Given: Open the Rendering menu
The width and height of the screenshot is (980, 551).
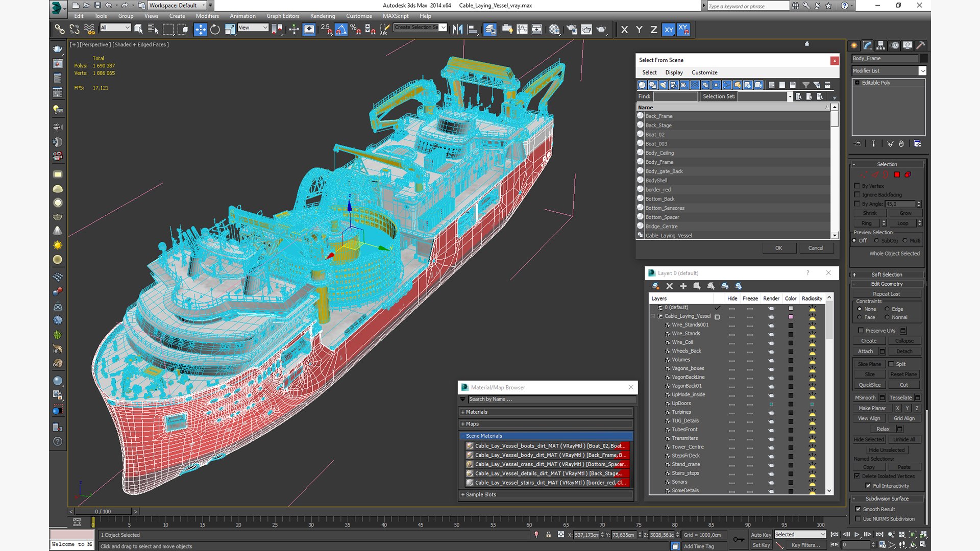Looking at the screenshot, I should click(323, 16).
